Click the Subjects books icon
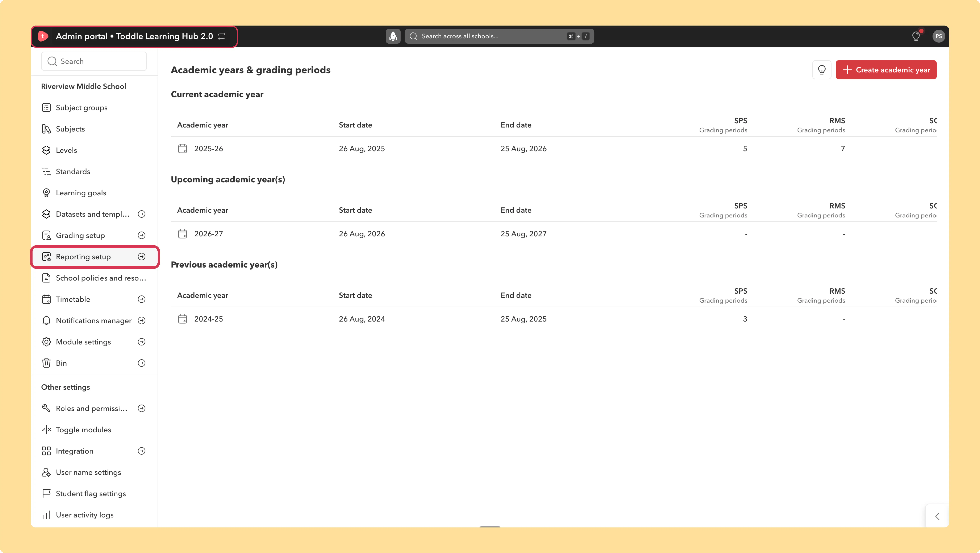980x553 pixels. tap(46, 129)
